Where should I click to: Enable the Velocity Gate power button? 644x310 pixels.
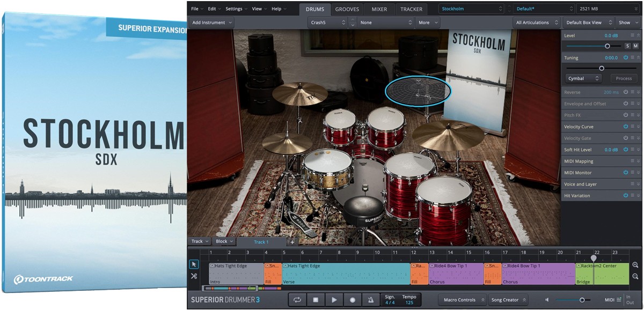(x=626, y=138)
